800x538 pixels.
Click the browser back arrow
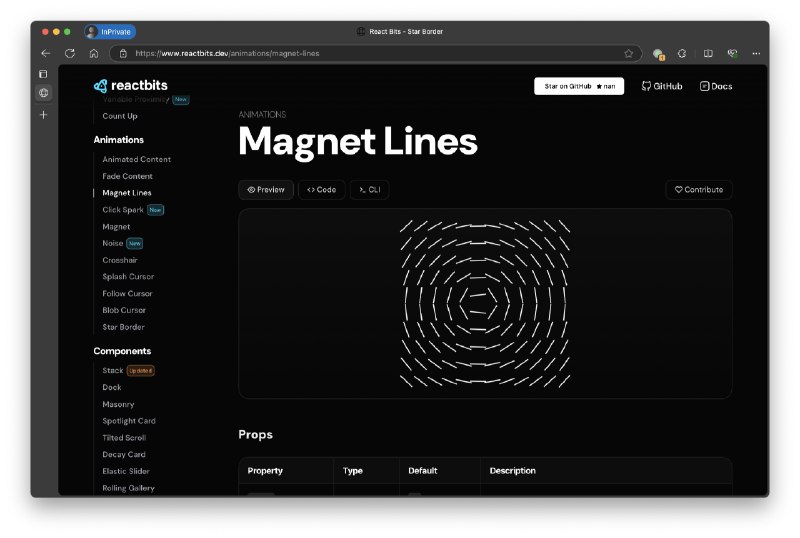(46, 53)
